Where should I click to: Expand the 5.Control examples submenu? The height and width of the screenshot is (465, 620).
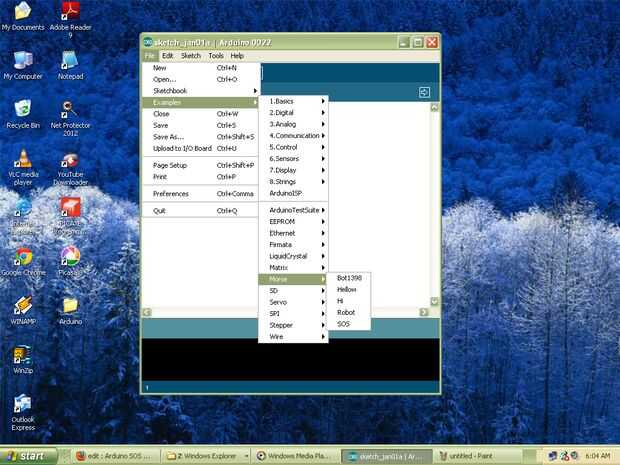pyautogui.click(x=293, y=147)
